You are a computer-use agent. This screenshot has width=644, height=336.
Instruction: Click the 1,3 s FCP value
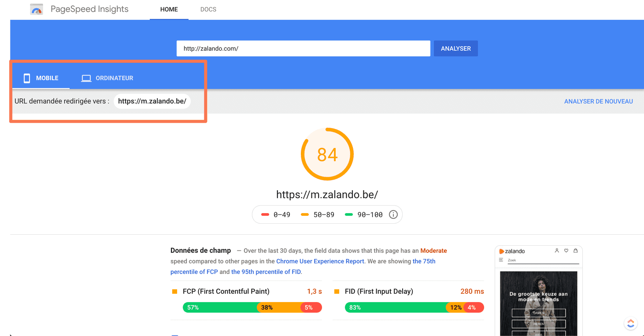[x=315, y=292]
